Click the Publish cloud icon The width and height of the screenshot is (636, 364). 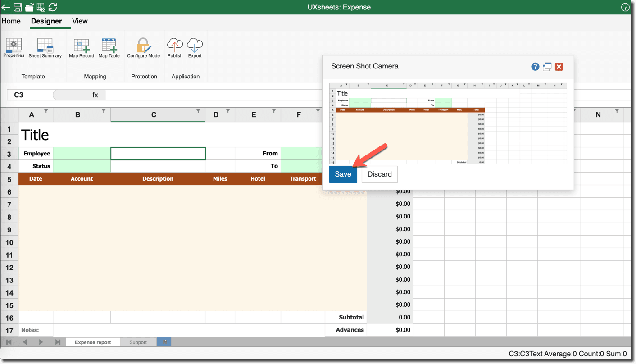coord(175,48)
